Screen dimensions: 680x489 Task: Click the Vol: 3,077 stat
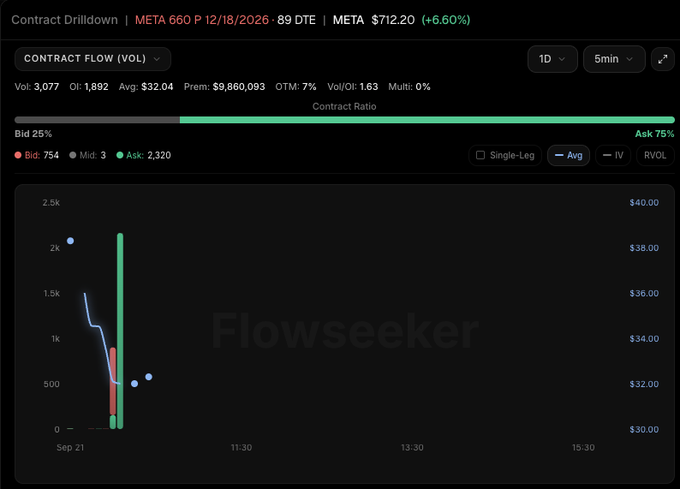point(37,87)
